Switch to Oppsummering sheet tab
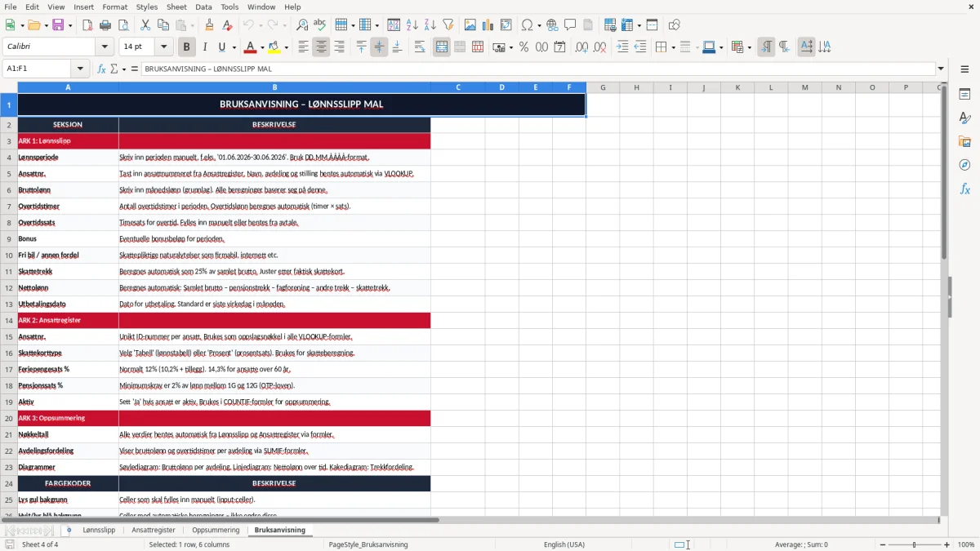The height and width of the screenshot is (551, 980). tap(216, 530)
